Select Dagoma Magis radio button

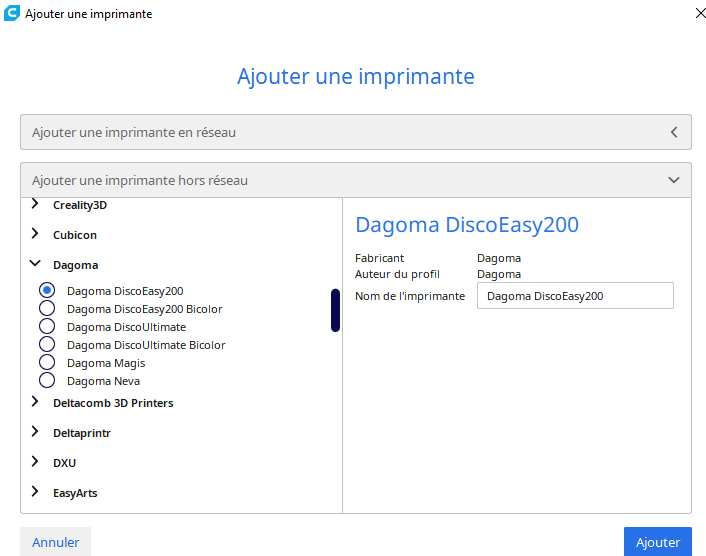47,362
